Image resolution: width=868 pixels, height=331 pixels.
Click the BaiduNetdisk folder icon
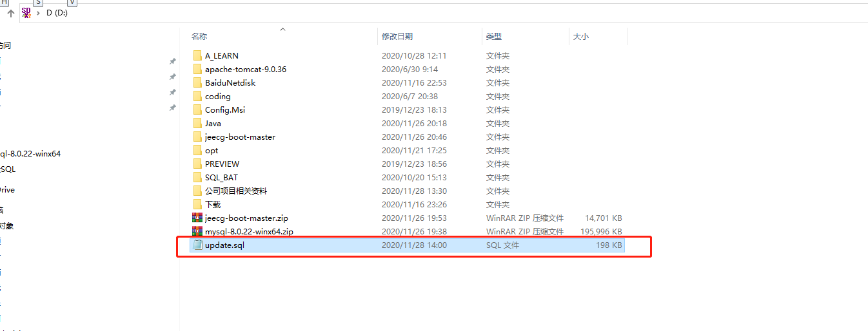(197, 82)
